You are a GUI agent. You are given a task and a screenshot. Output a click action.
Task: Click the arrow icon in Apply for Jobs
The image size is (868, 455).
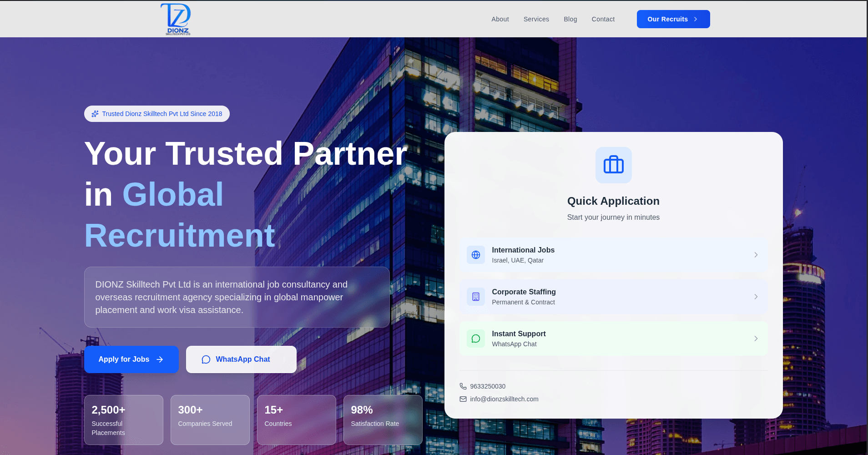coord(160,359)
